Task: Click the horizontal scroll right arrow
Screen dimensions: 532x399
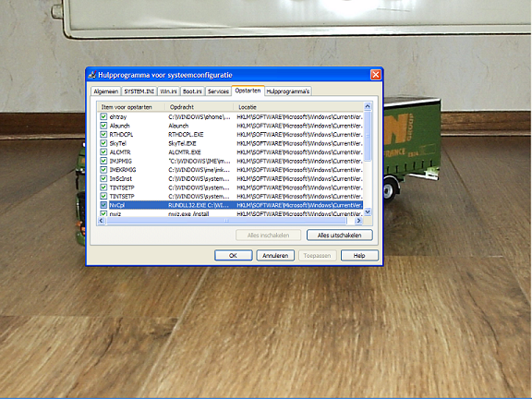Action: pos(358,221)
